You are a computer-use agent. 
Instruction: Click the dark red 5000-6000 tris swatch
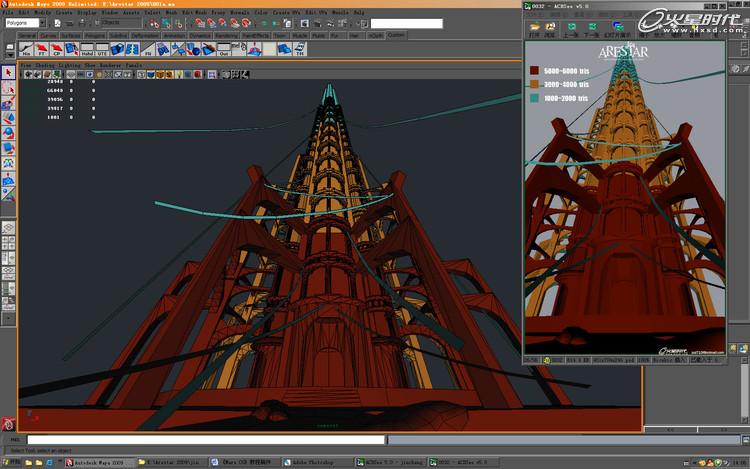[x=534, y=71]
